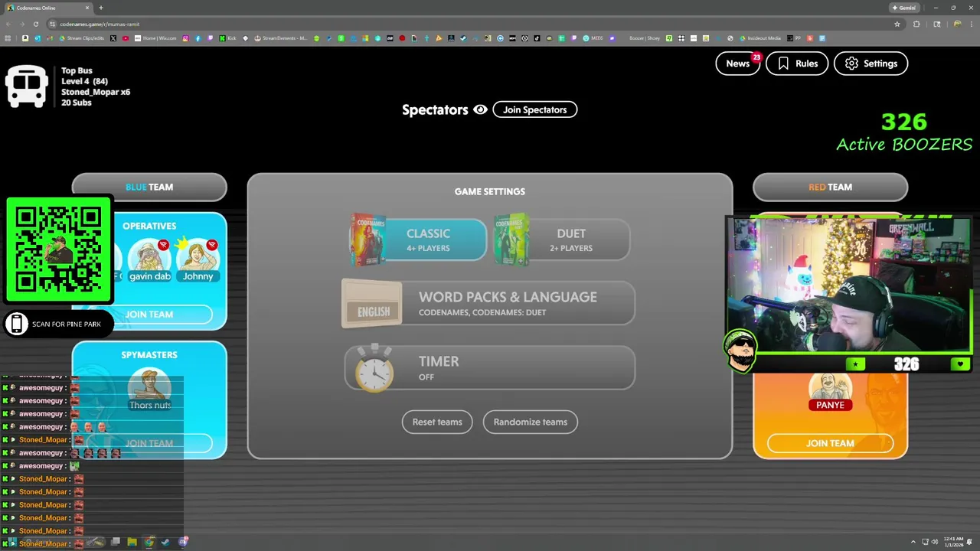
Task: Select the Blue Team header
Action: [x=149, y=187]
